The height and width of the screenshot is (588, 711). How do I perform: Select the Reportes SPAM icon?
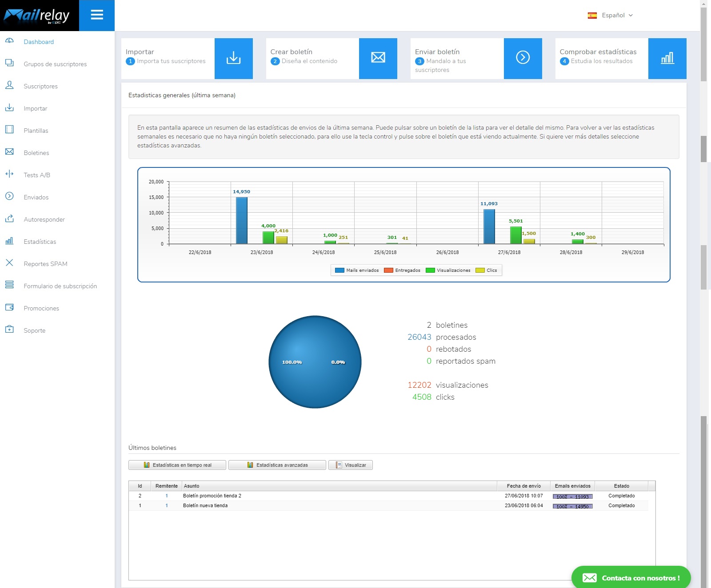10,263
